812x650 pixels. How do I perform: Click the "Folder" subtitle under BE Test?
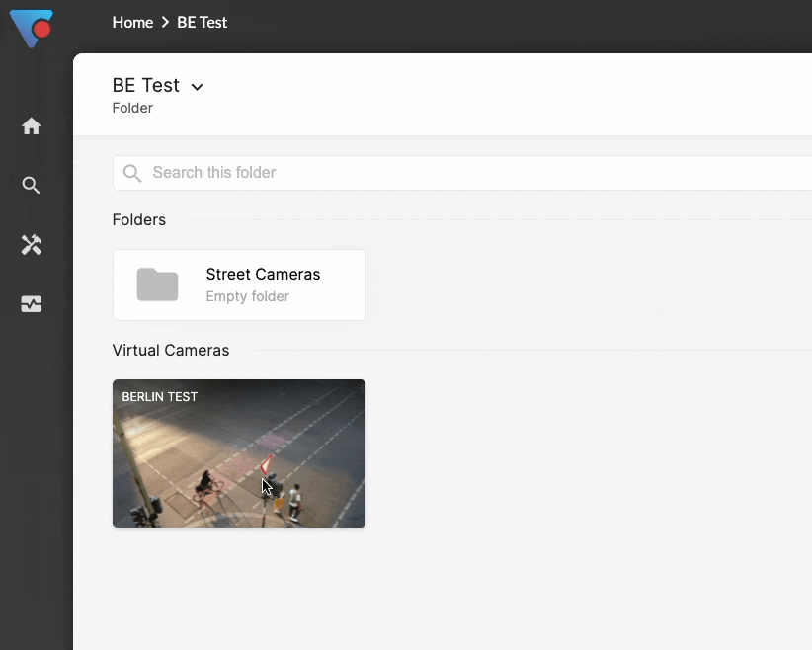(x=132, y=108)
